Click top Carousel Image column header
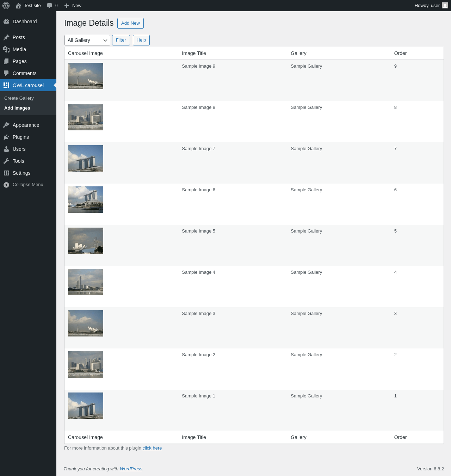 [85, 53]
